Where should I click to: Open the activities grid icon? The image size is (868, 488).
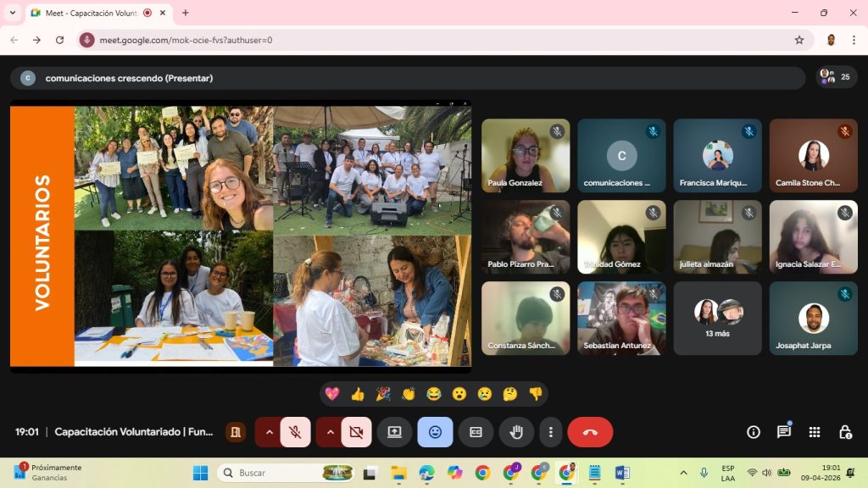click(815, 432)
